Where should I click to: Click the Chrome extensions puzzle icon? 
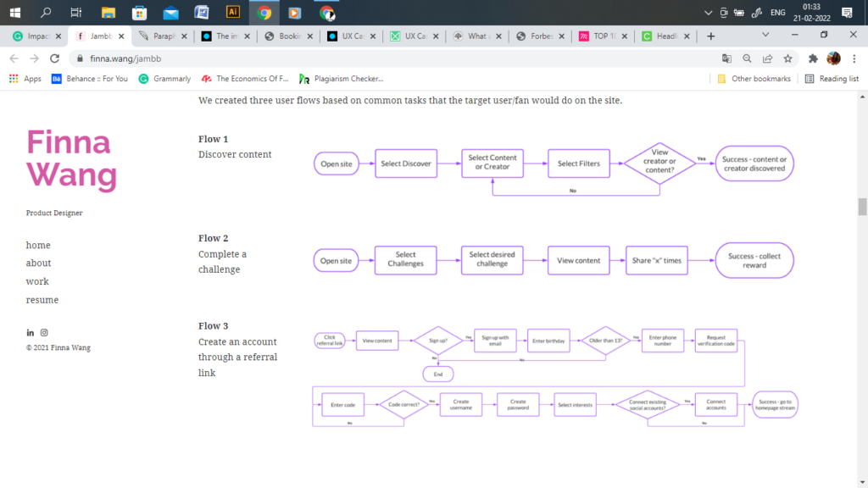pyautogui.click(x=813, y=58)
